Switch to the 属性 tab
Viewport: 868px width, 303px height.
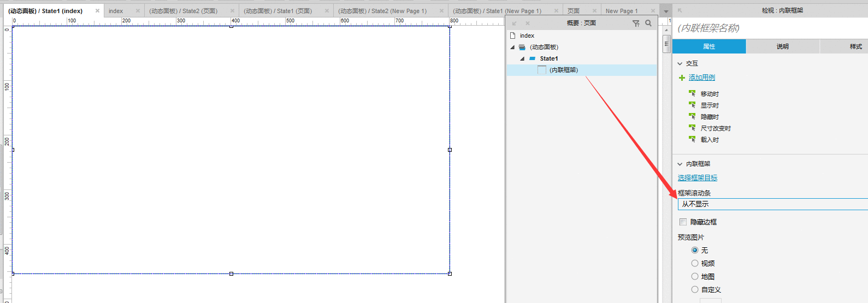click(x=709, y=46)
